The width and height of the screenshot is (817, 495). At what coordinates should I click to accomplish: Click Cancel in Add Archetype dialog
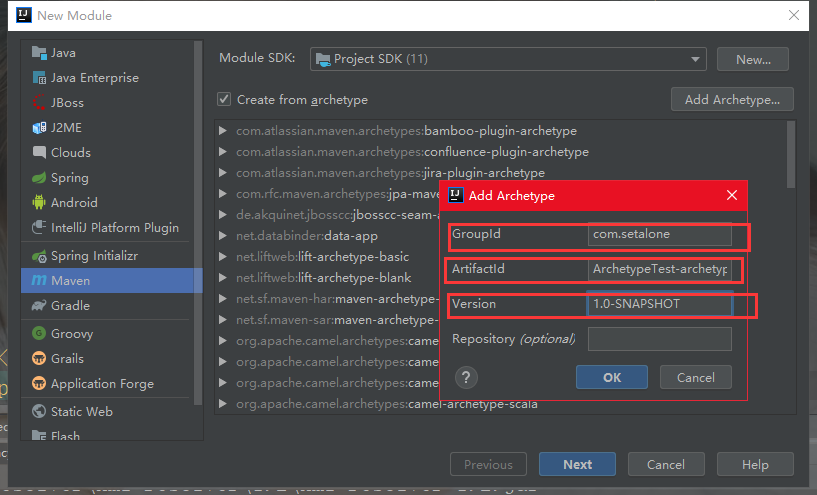[x=696, y=377]
